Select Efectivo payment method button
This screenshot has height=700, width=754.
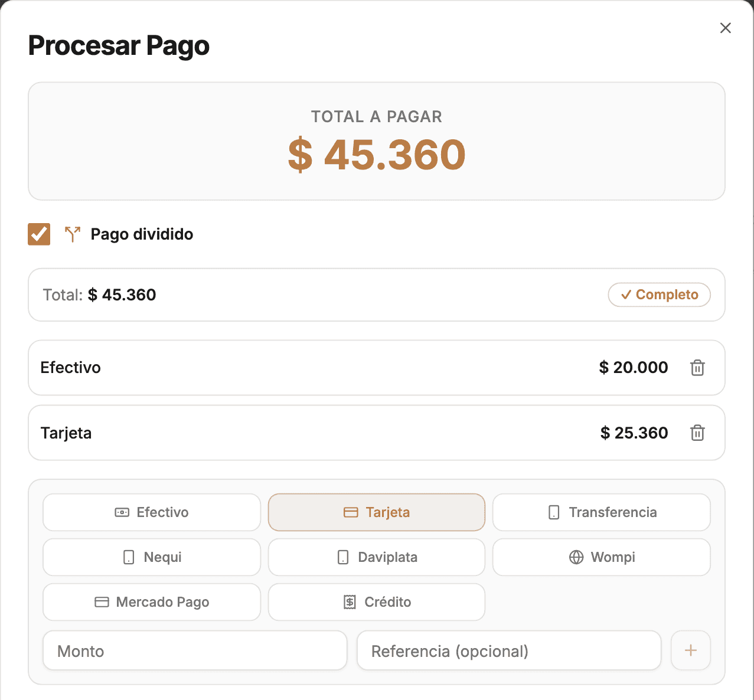(152, 512)
